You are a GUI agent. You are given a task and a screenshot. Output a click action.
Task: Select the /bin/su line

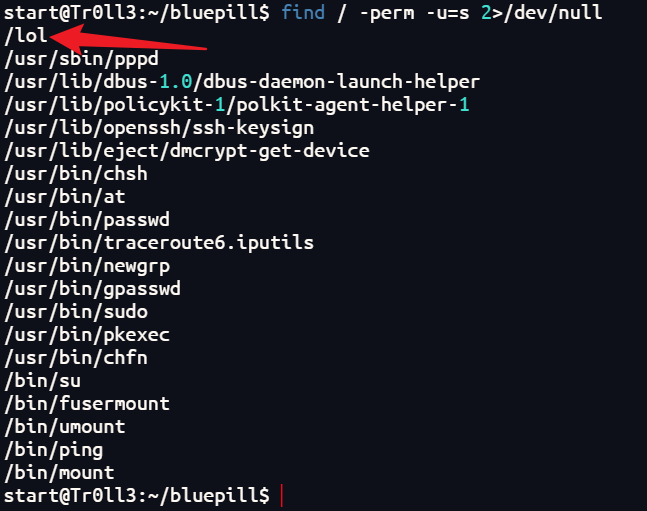coord(43,381)
